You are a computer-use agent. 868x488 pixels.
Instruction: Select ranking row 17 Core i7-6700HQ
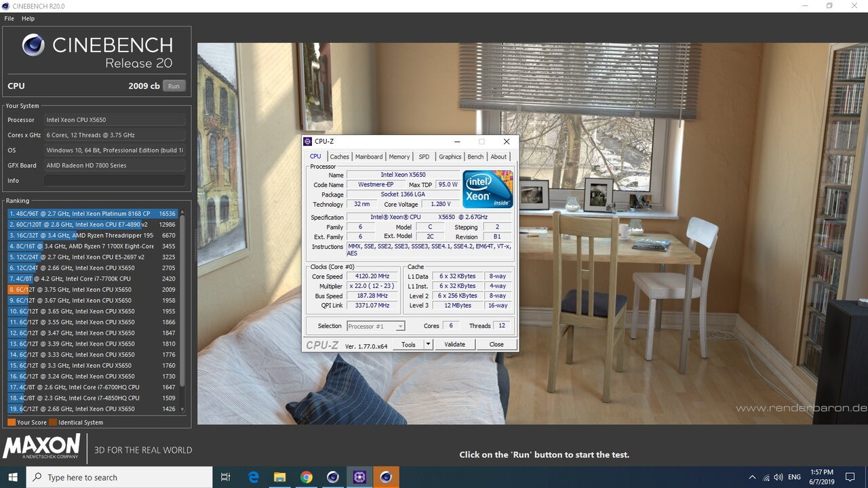[x=93, y=387]
